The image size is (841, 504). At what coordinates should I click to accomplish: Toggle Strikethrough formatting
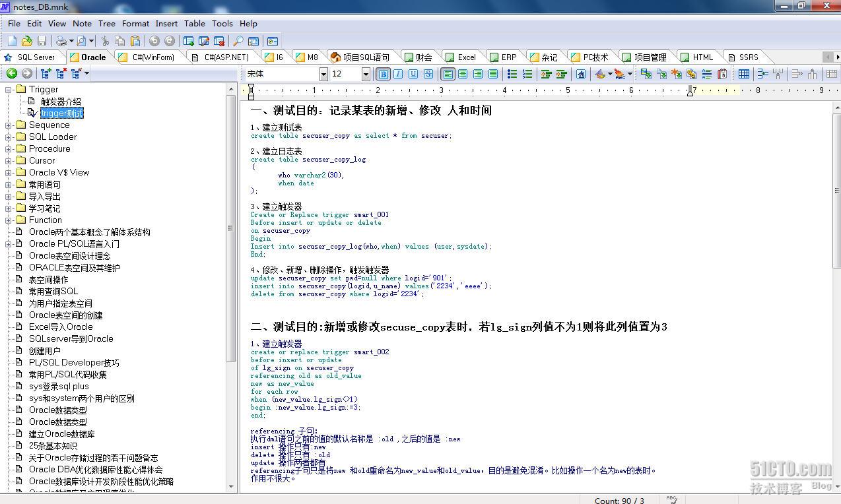click(x=428, y=74)
